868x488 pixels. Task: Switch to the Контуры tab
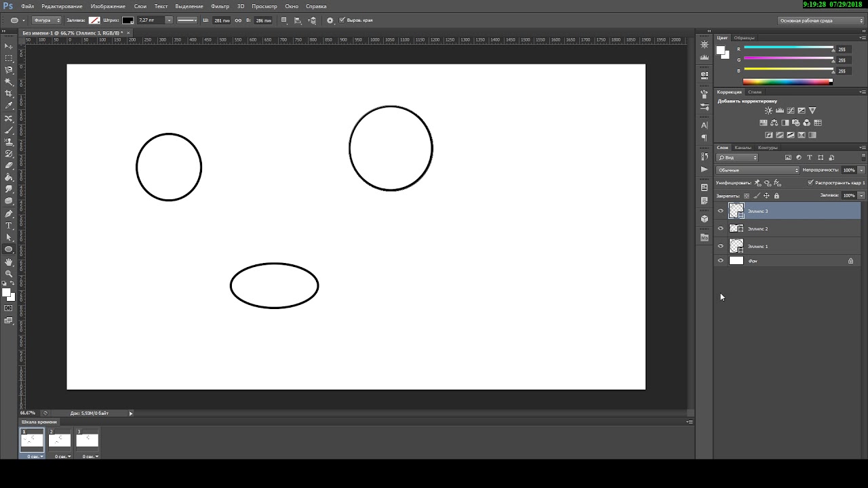click(x=768, y=148)
